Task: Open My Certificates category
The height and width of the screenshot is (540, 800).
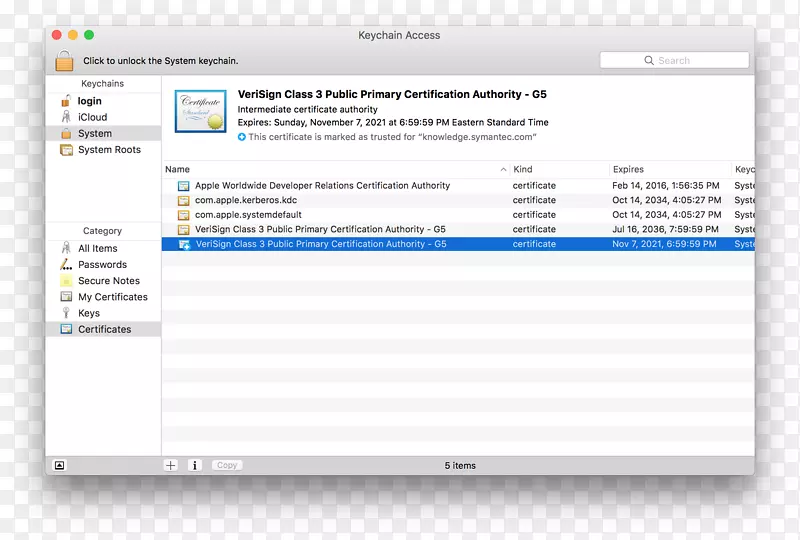Action: click(112, 297)
